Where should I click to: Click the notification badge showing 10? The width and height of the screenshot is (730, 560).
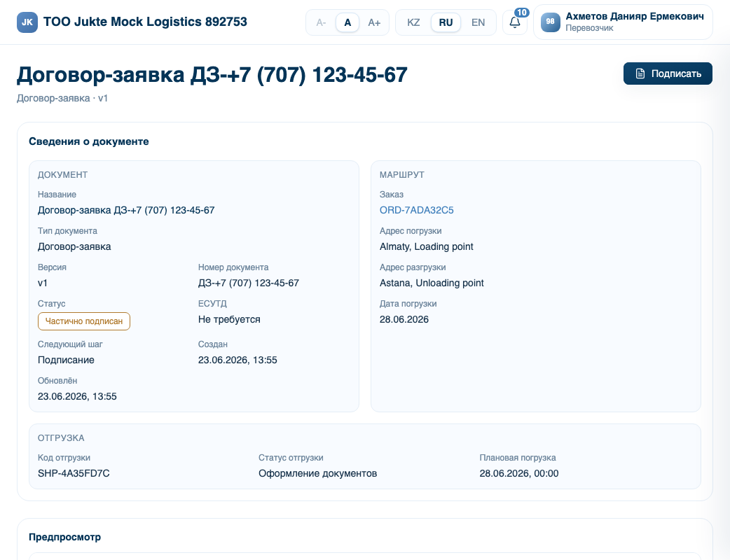pyautogui.click(x=522, y=13)
